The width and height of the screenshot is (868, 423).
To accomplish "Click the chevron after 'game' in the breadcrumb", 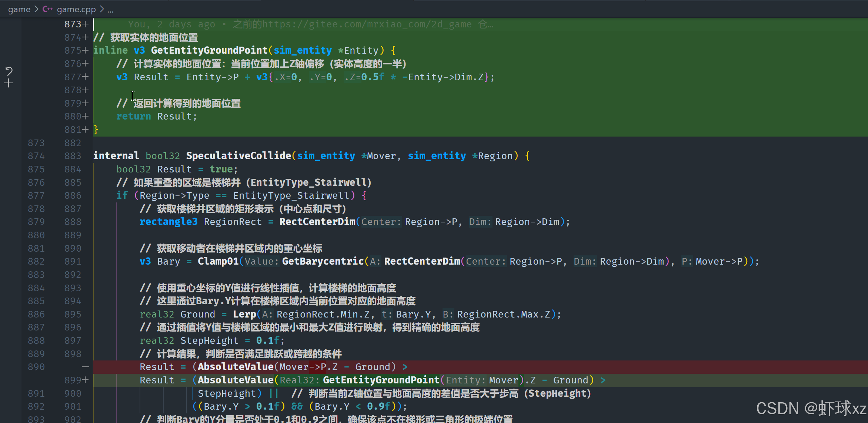I will pyautogui.click(x=36, y=9).
